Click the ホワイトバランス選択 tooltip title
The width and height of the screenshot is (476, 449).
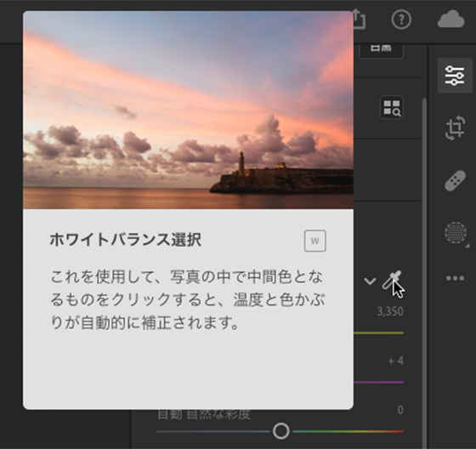pyautogui.click(x=126, y=240)
